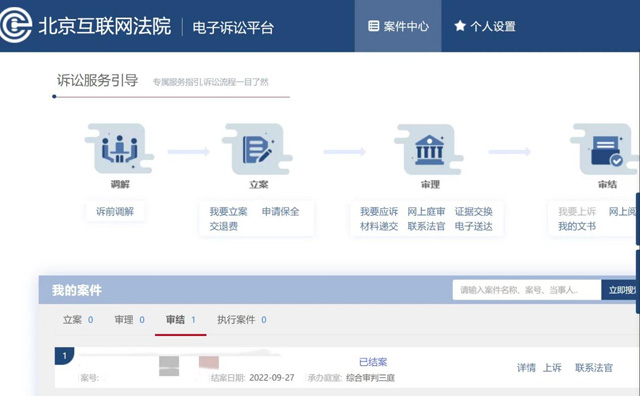Click the star icon beside 个人设置

(x=460, y=26)
